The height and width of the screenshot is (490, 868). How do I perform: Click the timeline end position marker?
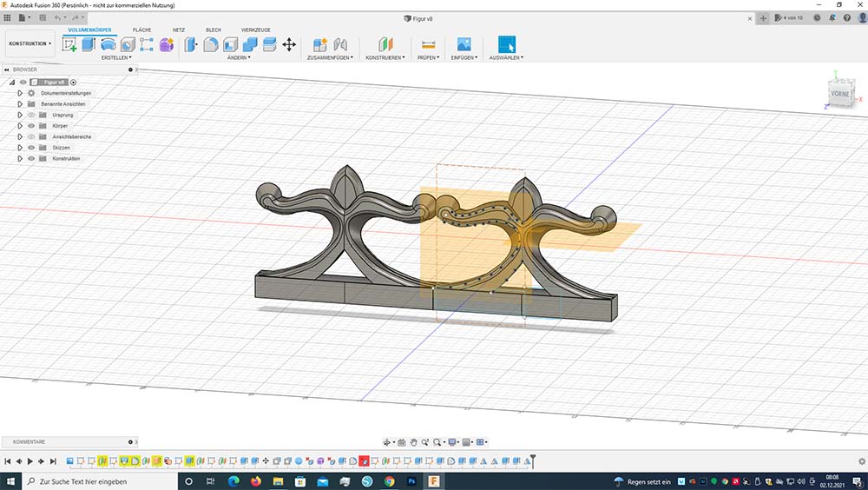tap(533, 460)
